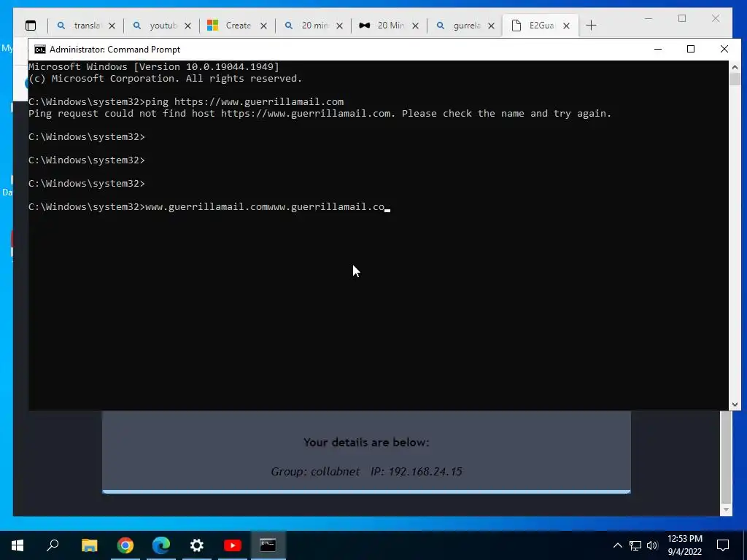
Task: Close the browser window
Action: (716, 18)
